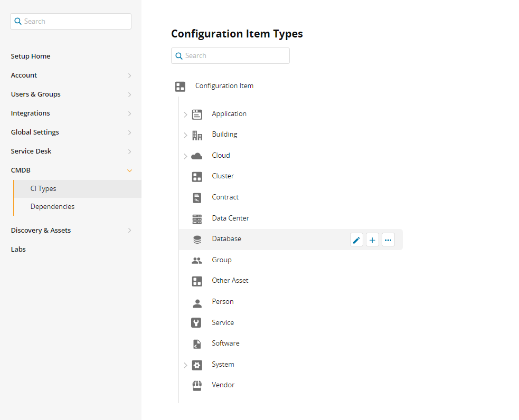Open Dependencies under CMDB
Viewport: 519px width, 420px height.
[52, 206]
